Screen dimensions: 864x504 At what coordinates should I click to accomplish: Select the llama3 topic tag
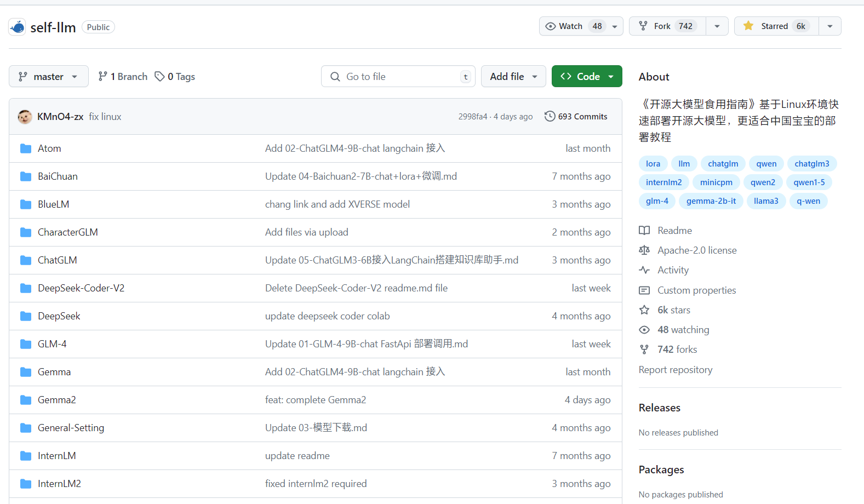click(766, 201)
